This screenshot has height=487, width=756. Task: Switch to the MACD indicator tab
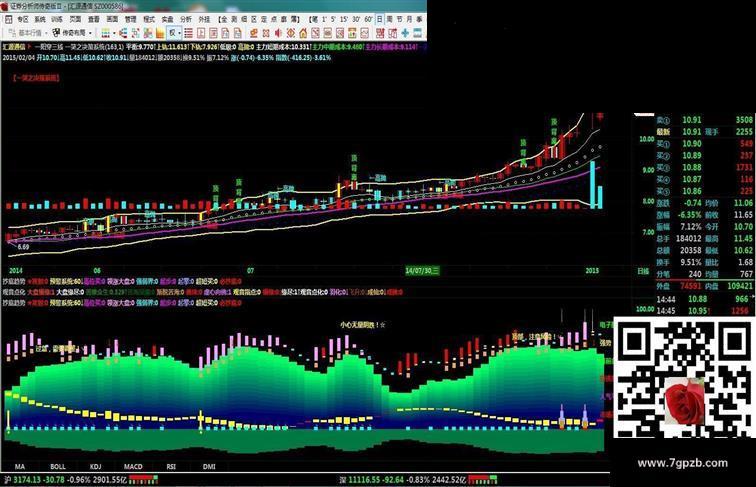pyautogui.click(x=133, y=466)
